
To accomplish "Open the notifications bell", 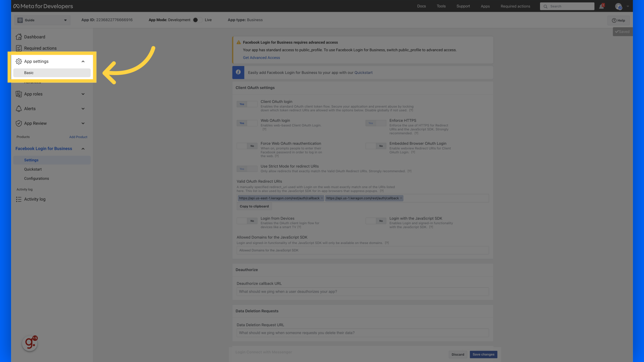I will 601,6.
